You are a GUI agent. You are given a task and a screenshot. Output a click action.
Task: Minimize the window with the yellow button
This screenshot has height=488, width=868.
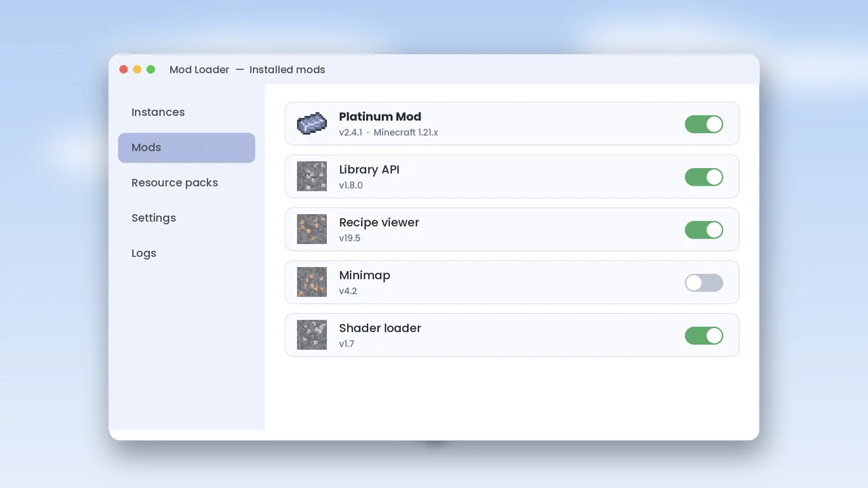tap(137, 69)
